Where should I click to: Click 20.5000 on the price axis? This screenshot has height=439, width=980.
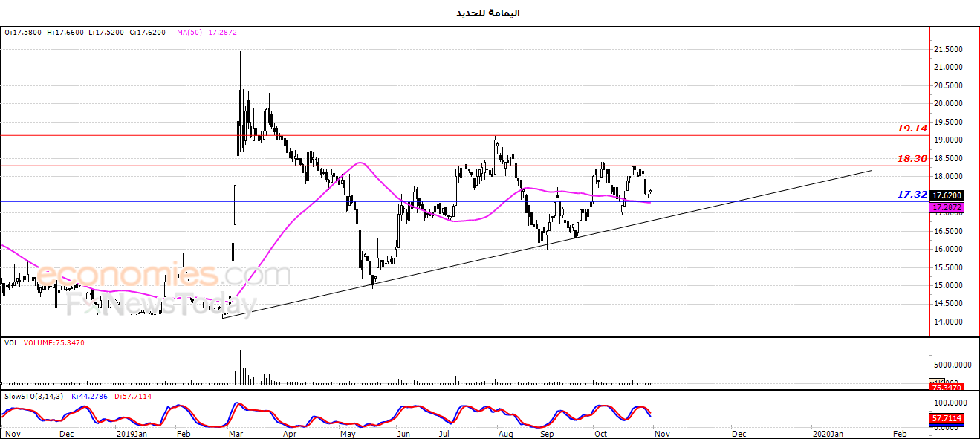pyautogui.click(x=949, y=85)
